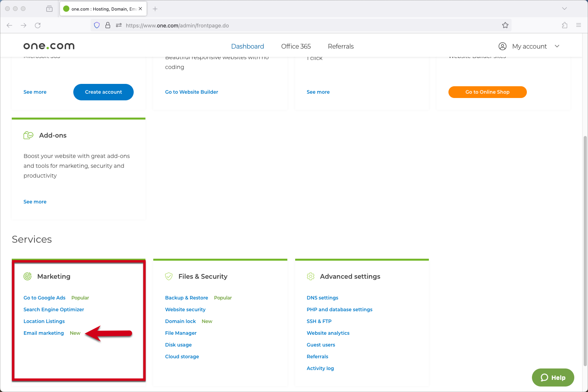This screenshot has height=392, width=588.
Task: Switch to the Office 365 section
Action: point(296,46)
